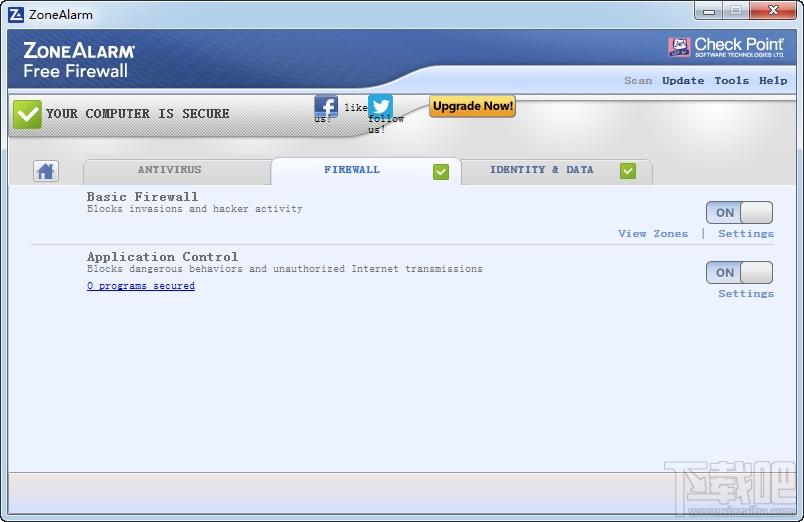This screenshot has width=804, height=522.
Task: Click the Check Point logo
Action: click(726, 47)
